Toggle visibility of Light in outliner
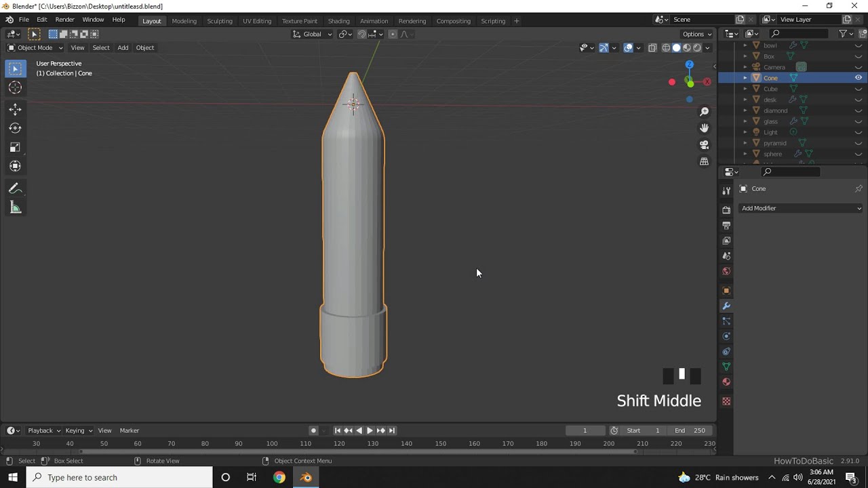This screenshot has height=488, width=868. (858, 132)
